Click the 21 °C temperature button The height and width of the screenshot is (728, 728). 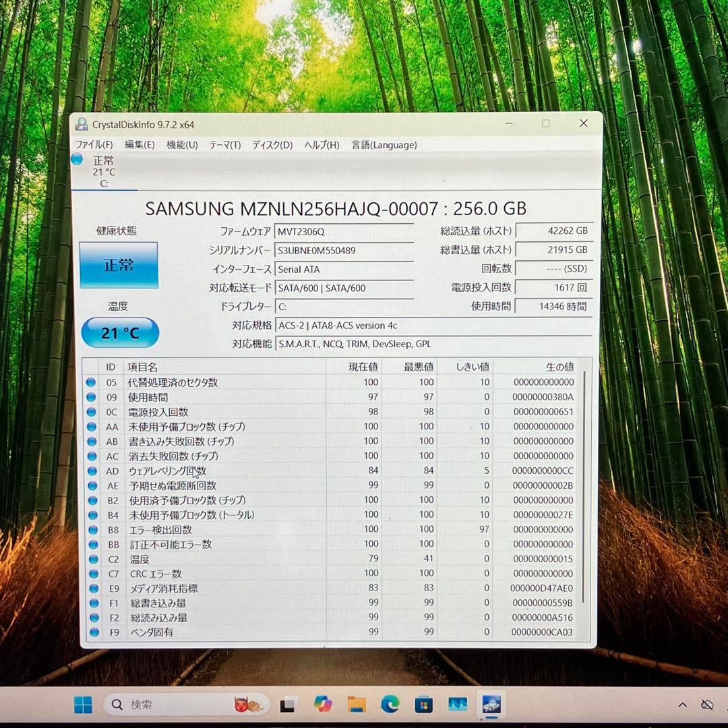click(120, 333)
